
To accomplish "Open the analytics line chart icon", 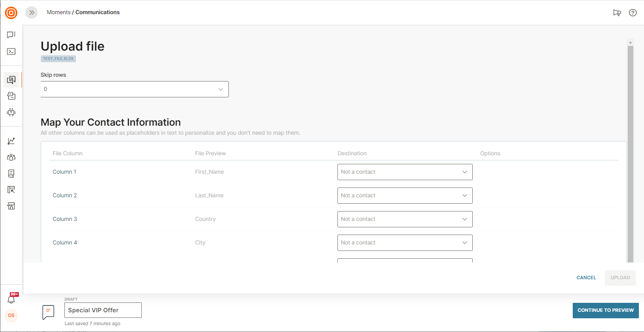I will click(x=11, y=141).
